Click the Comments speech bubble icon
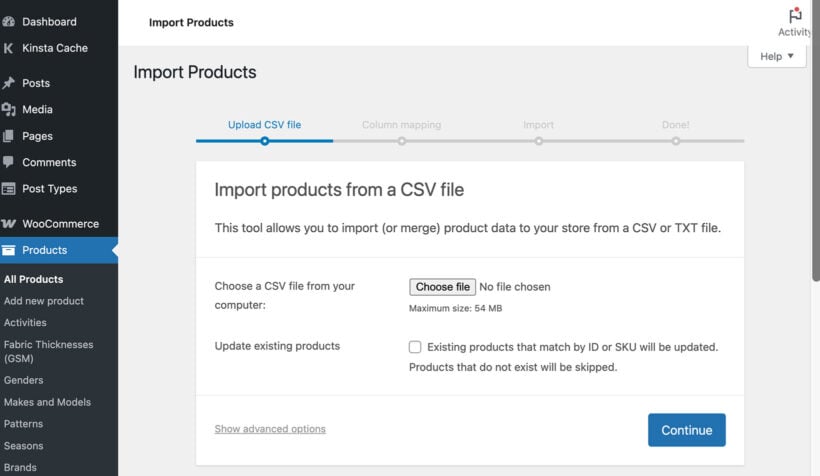The image size is (820, 476). click(9, 162)
